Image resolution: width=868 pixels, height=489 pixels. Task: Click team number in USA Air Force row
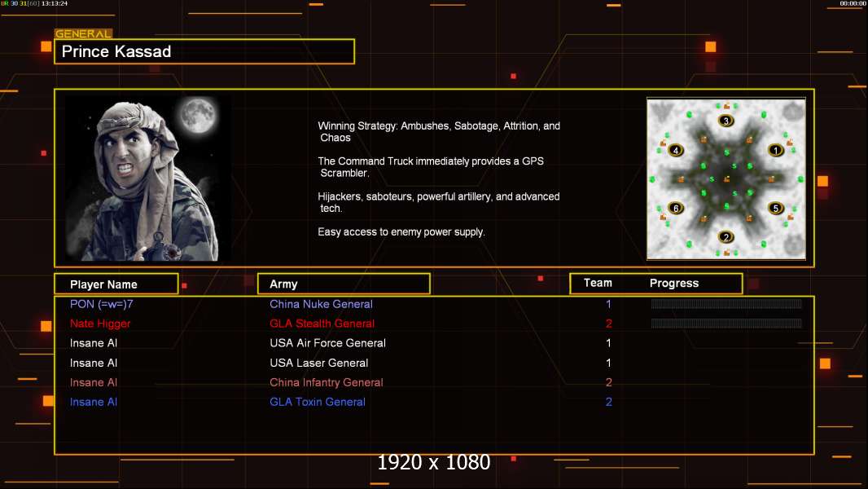point(608,343)
